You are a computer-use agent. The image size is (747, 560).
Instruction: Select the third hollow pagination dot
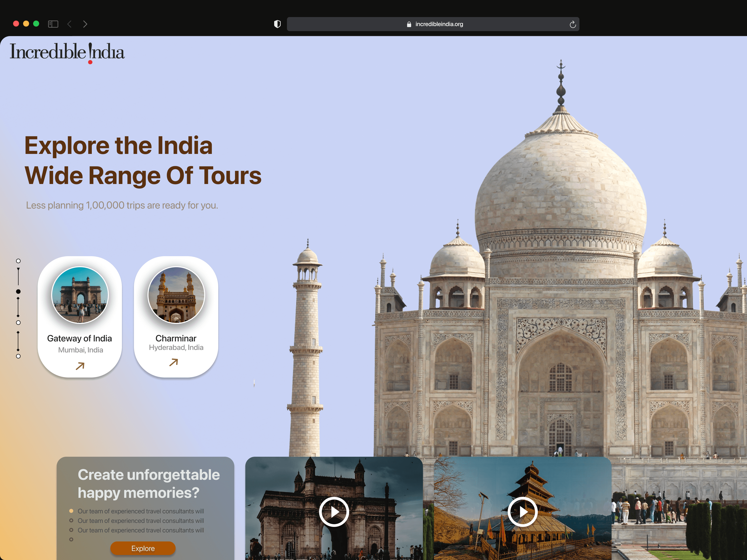[x=18, y=323]
